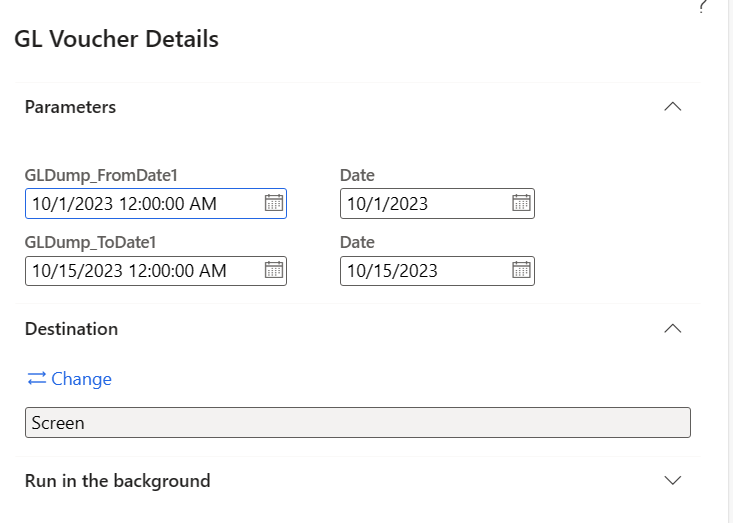Click the Run in the background heading text
The image size is (733, 523).
tap(117, 481)
